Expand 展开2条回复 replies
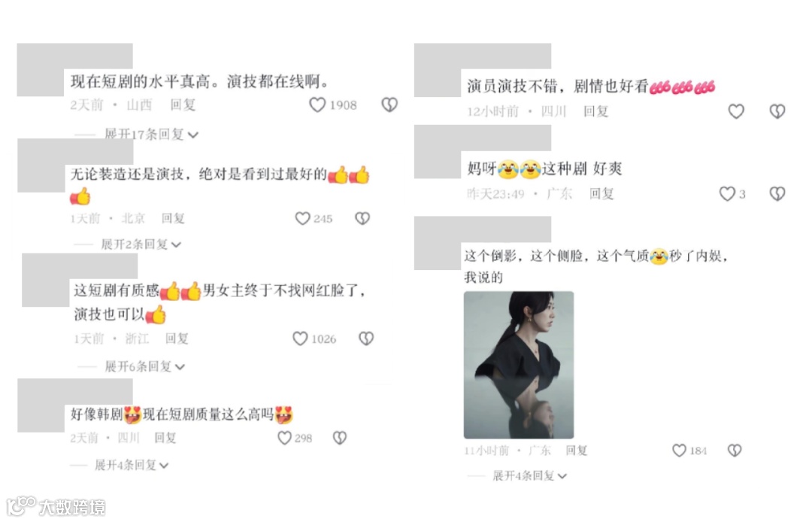The image size is (812, 522). (x=141, y=244)
